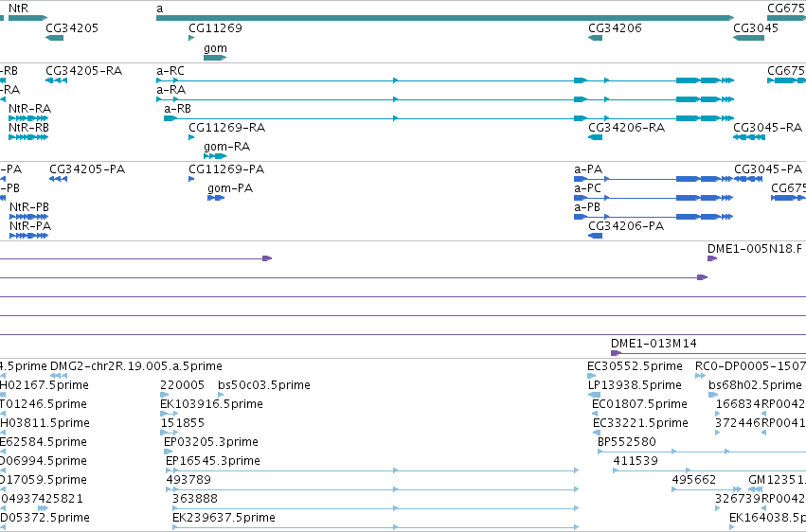Click the EP03205.3prime EST label
806x532 pixels.
click(x=211, y=442)
